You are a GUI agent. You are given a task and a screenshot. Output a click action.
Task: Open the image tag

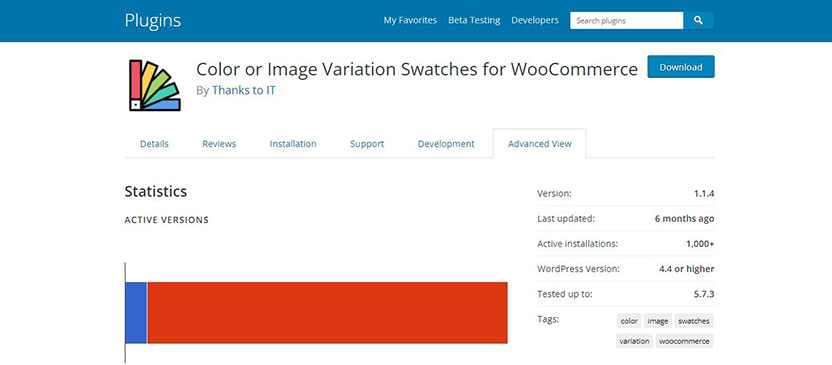pyautogui.click(x=658, y=321)
